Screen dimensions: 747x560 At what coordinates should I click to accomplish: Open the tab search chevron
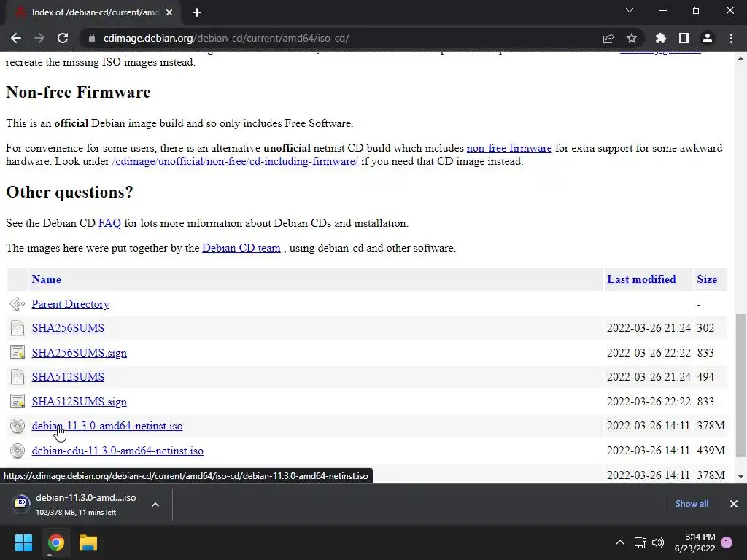630,10
